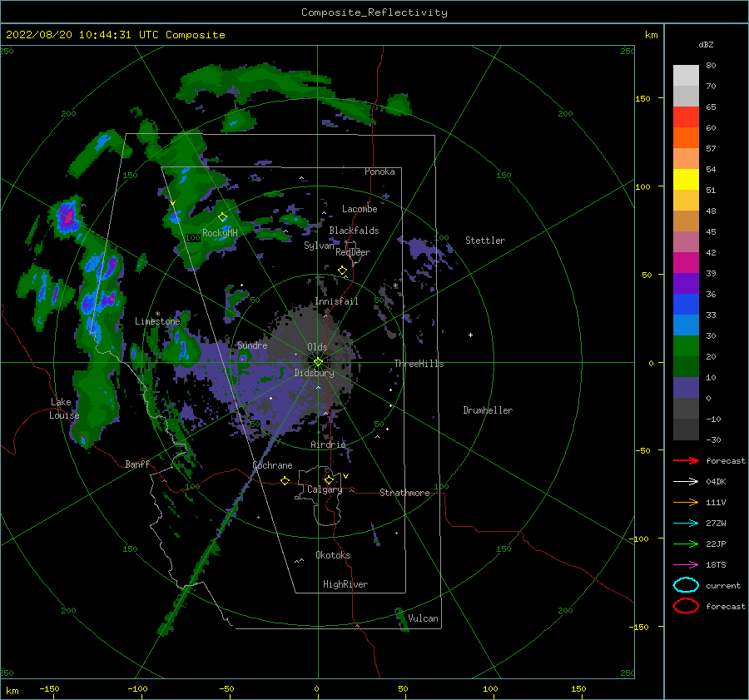Click the Didsbury city label
Screen dimensions: 749x700
315,373
